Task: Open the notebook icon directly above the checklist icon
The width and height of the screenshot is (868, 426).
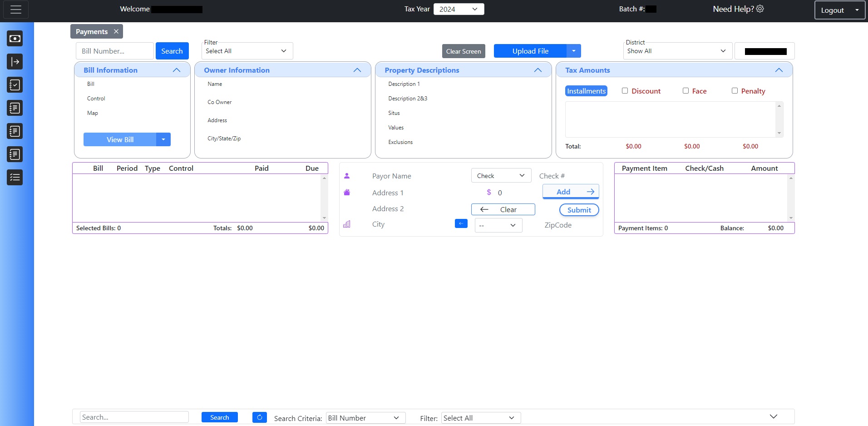Action: click(x=15, y=154)
